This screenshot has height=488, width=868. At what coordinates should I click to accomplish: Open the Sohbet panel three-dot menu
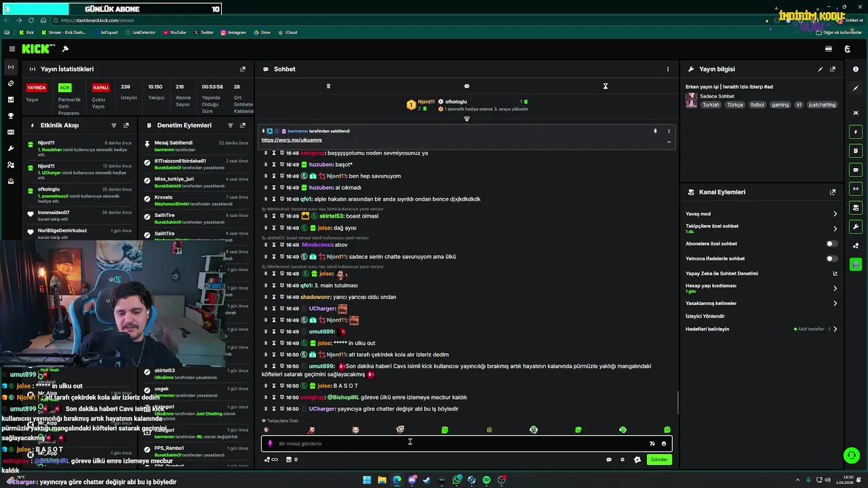(x=668, y=69)
